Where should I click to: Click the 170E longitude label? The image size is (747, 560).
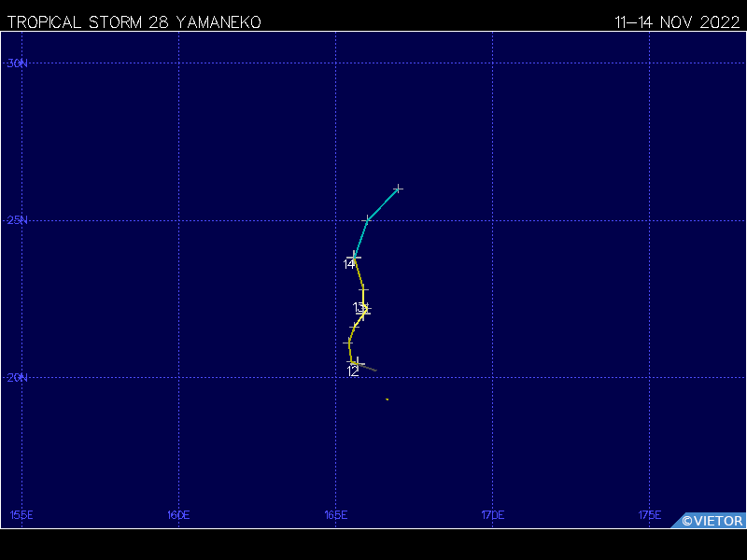(493, 515)
